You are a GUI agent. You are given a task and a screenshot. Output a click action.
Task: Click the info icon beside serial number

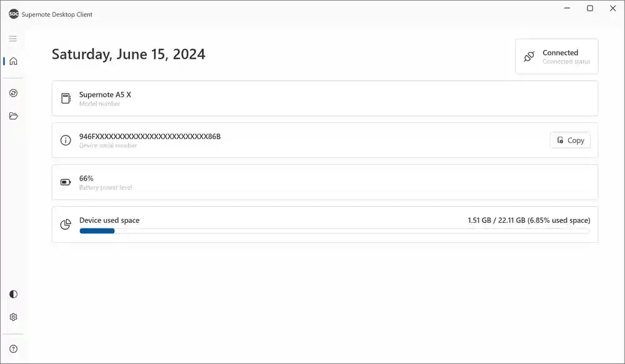(66, 140)
